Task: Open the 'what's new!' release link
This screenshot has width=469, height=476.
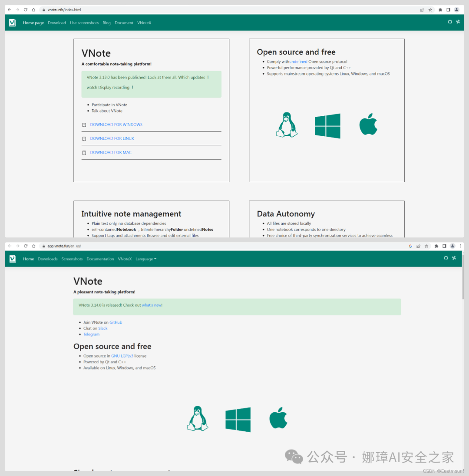Action: (x=152, y=305)
